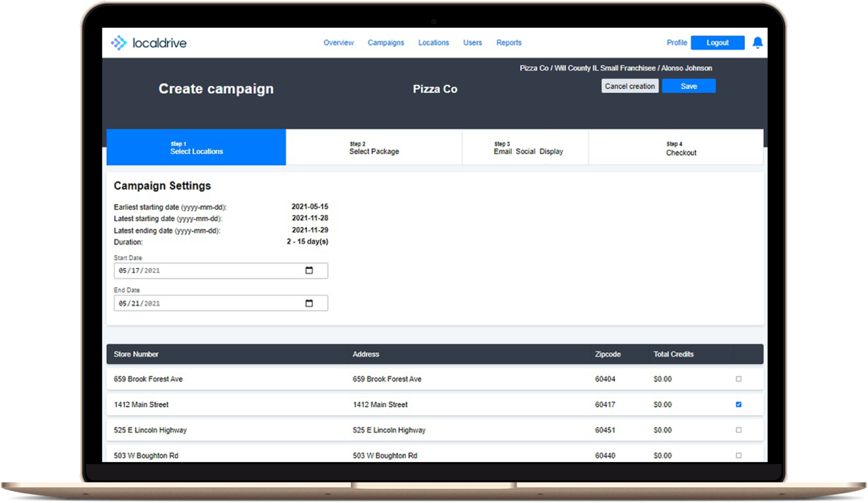The height and width of the screenshot is (503, 868).
Task: Go to the Campaigns page
Action: 386,43
